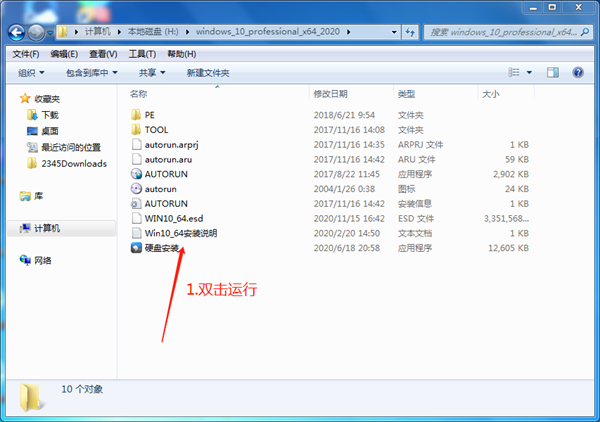Select the WIN10_64.esd file icon
The image size is (600, 422).
[x=136, y=218]
